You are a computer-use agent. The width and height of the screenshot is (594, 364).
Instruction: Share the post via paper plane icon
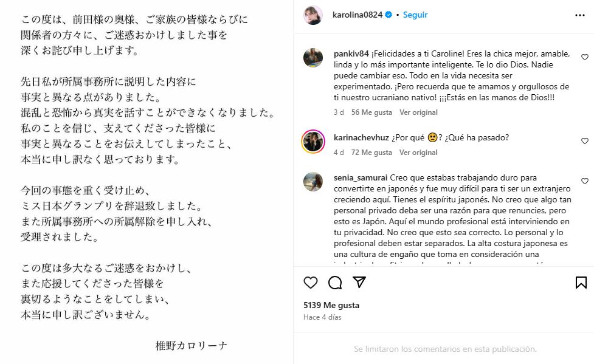[x=359, y=283]
